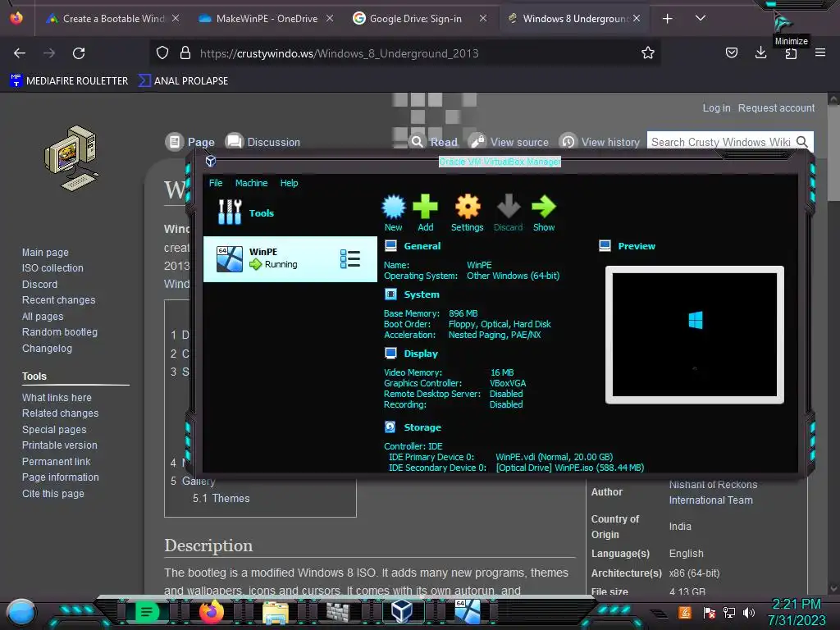Open list all tabs dropdown arrow
The height and width of the screenshot is (630, 840).
(x=701, y=18)
